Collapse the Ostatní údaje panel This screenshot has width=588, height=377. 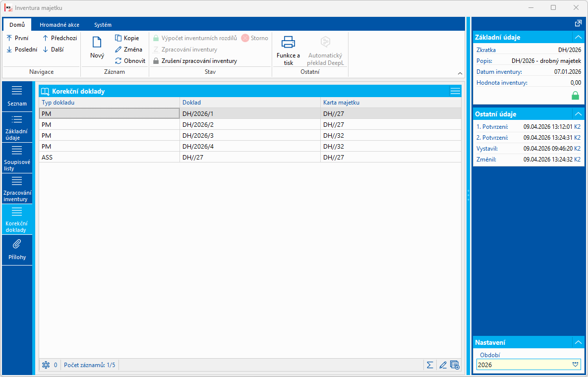(x=578, y=114)
